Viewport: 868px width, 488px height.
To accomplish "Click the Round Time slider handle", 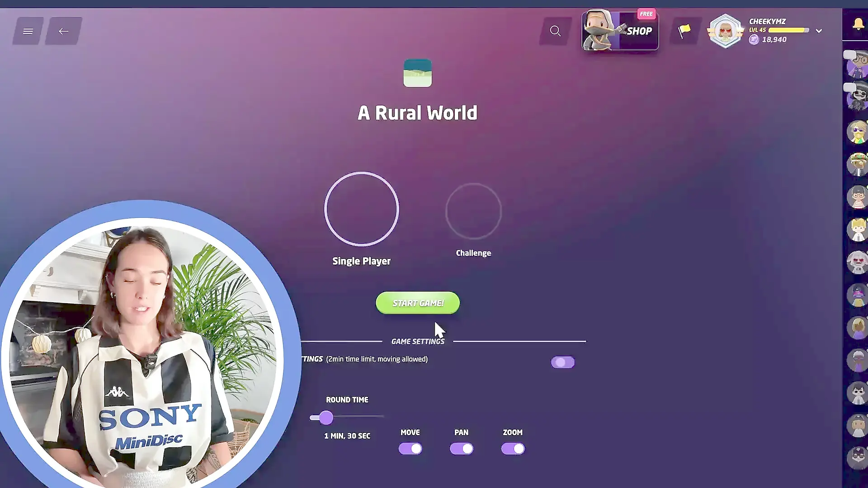I will [326, 418].
